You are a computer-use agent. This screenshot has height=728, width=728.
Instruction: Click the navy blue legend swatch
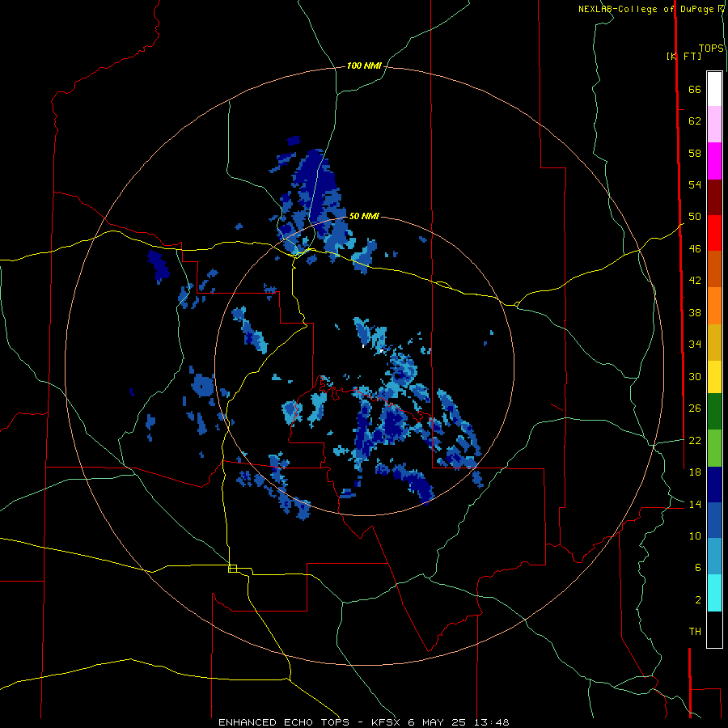coord(714,485)
